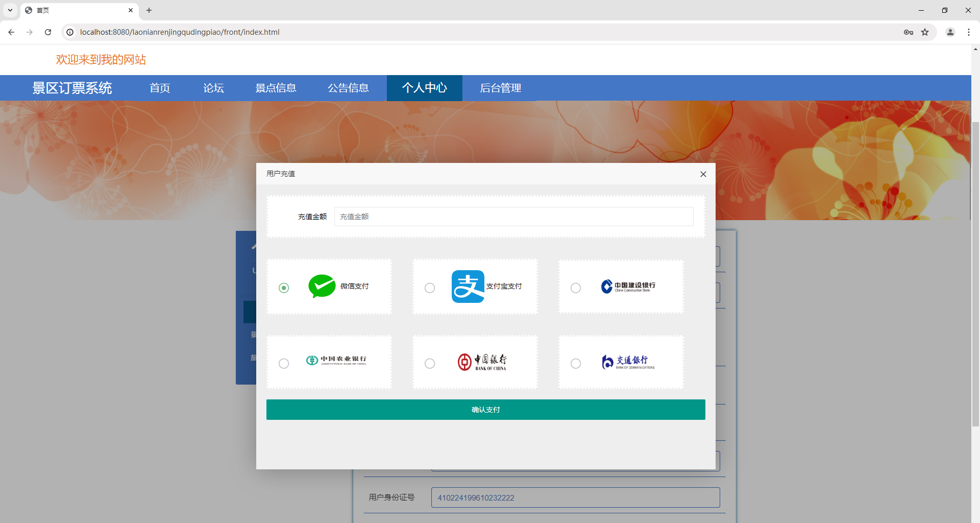Open the 首页 navigation item

(x=160, y=88)
